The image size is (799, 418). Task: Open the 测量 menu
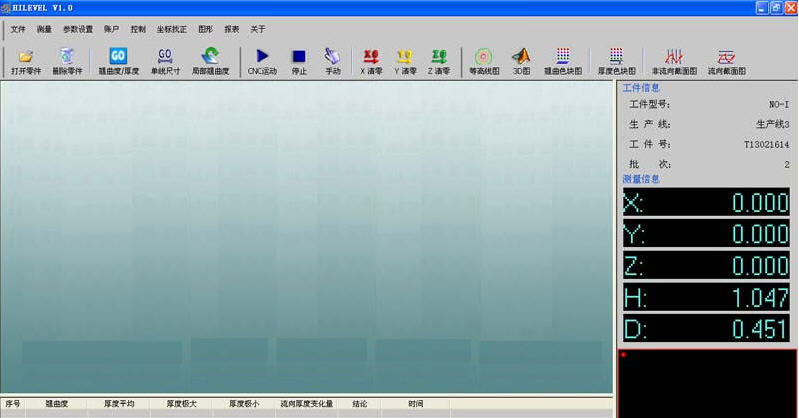coord(44,29)
